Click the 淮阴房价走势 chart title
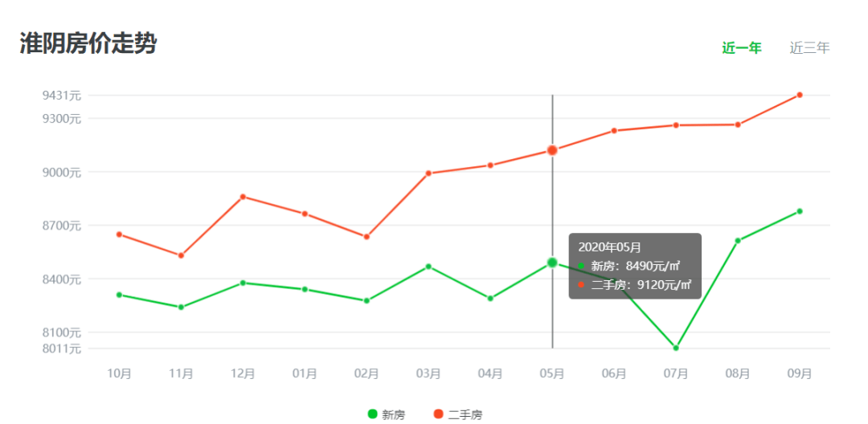Image resolution: width=868 pixels, height=424 pixels. click(88, 43)
